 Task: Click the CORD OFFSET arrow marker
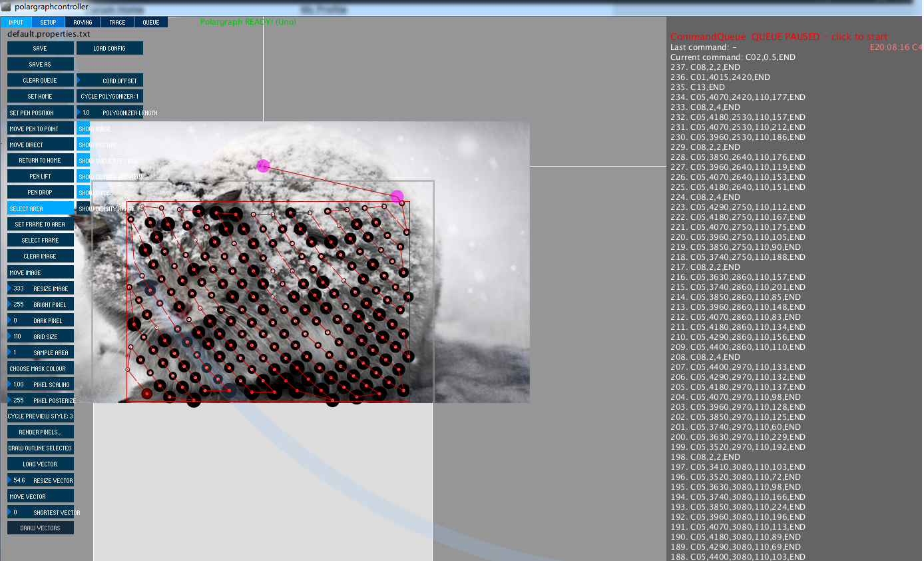point(79,80)
